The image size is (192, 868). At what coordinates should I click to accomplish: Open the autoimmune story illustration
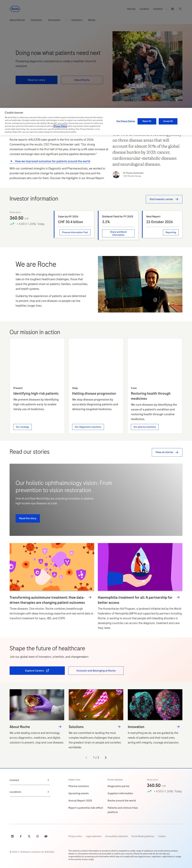point(52,567)
